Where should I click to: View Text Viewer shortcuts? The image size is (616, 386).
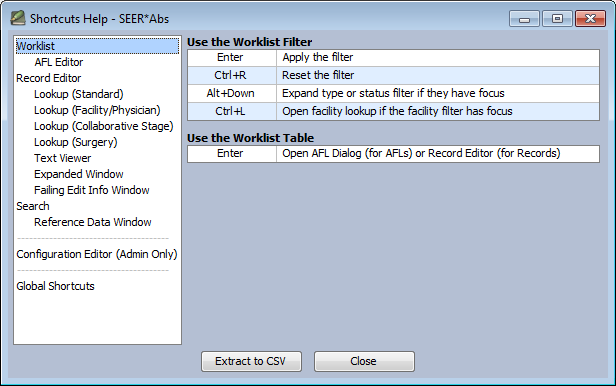[x=62, y=158]
